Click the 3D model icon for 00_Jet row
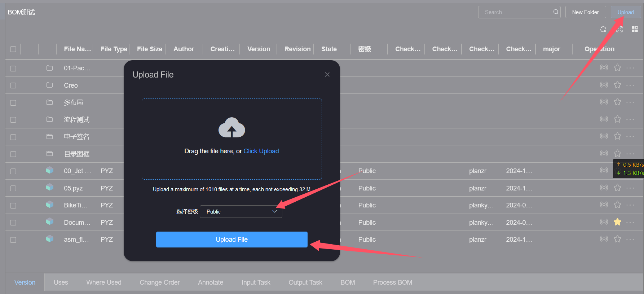This screenshot has width=644, height=294. point(50,170)
